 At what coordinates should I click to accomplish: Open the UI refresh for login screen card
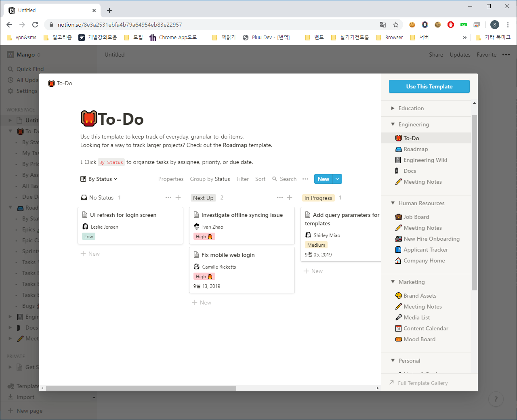point(130,226)
